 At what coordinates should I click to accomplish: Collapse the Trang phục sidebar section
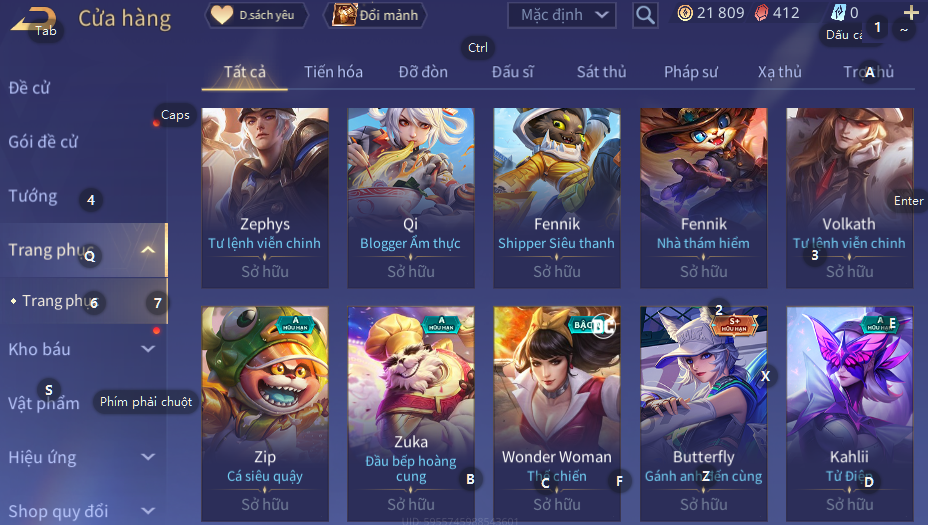[148, 250]
